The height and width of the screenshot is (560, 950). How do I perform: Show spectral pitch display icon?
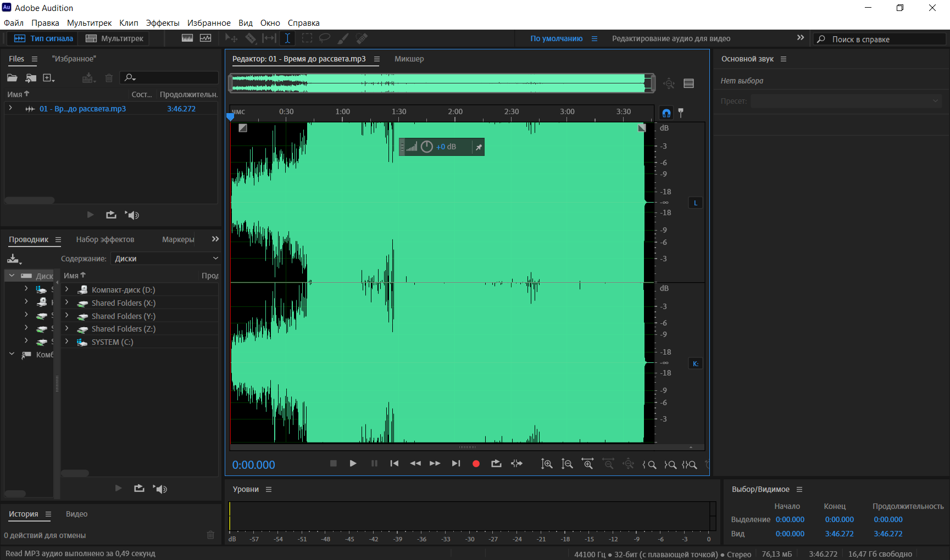point(205,38)
